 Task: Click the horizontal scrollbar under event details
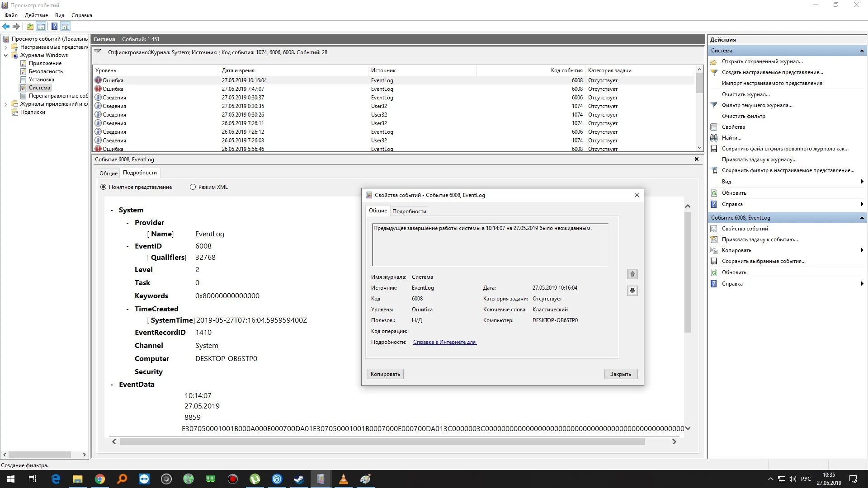(382, 442)
